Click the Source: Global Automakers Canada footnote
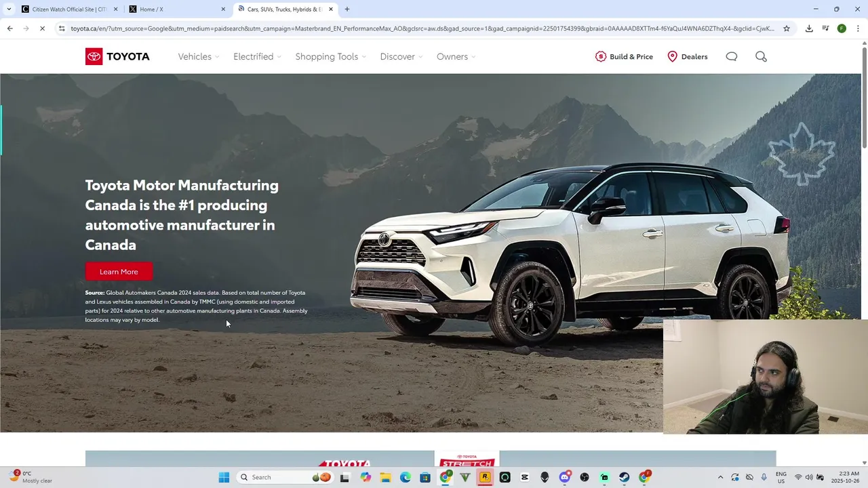Image resolution: width=868 pixels, height=488 pixels. pyautogui.click(x=197, y=306)
